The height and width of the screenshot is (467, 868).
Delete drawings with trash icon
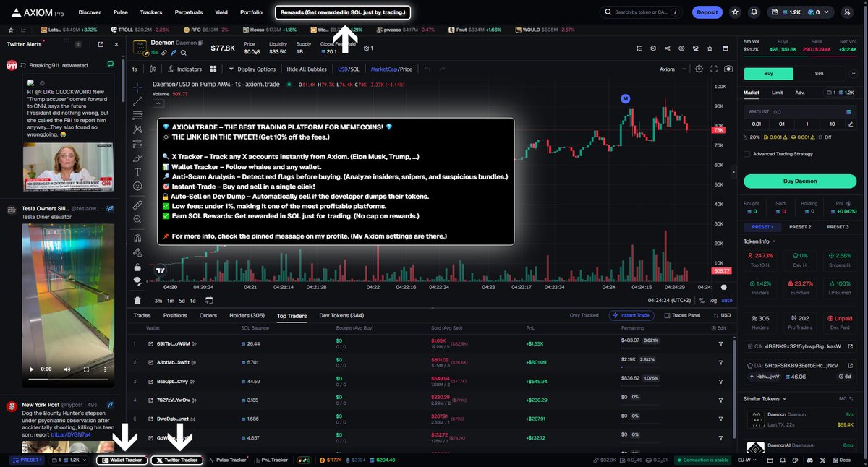coord(137,300)
